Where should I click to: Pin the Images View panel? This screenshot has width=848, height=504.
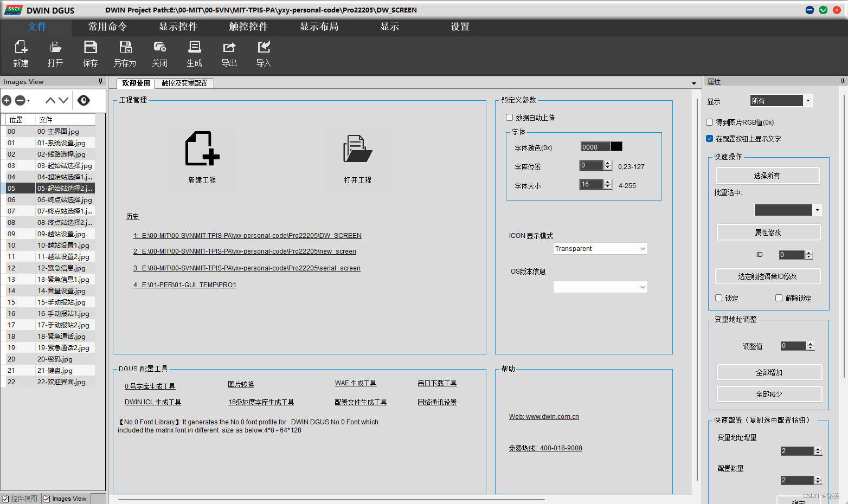tap(100, 81)
